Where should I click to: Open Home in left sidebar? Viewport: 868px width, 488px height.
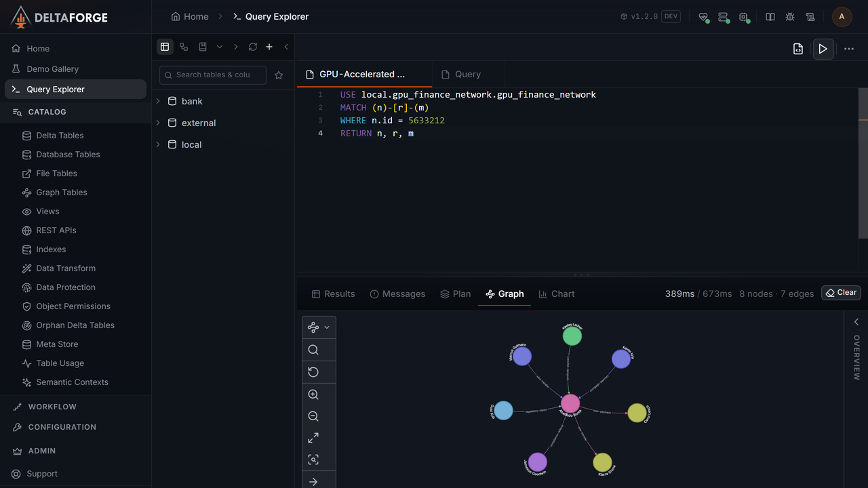point(38,49)
